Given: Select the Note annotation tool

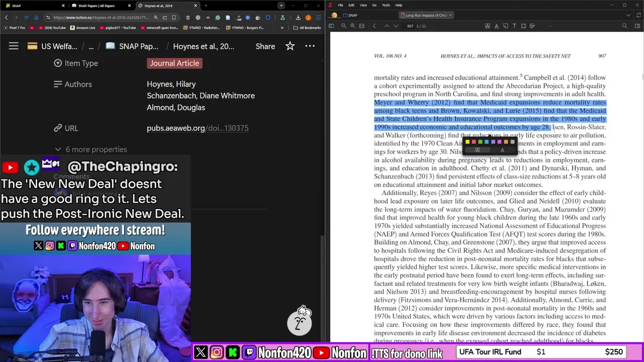Looking at the screenshot, I should click(506, 26).
